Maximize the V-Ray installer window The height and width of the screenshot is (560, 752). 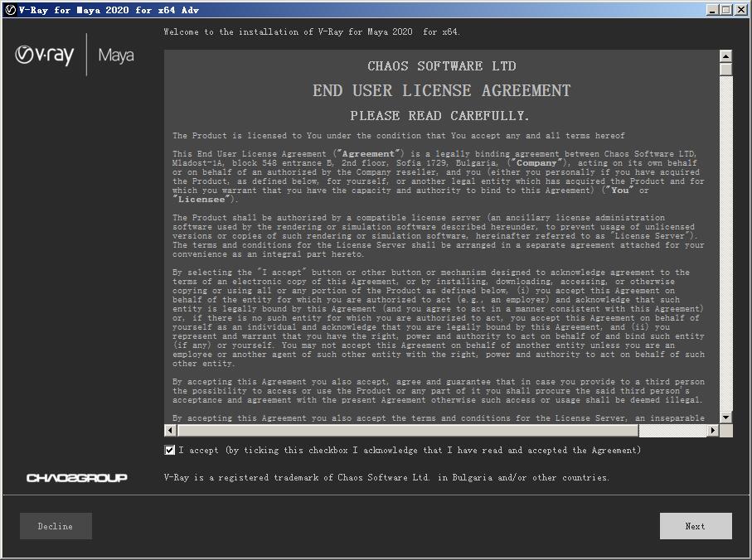[725, 10]
